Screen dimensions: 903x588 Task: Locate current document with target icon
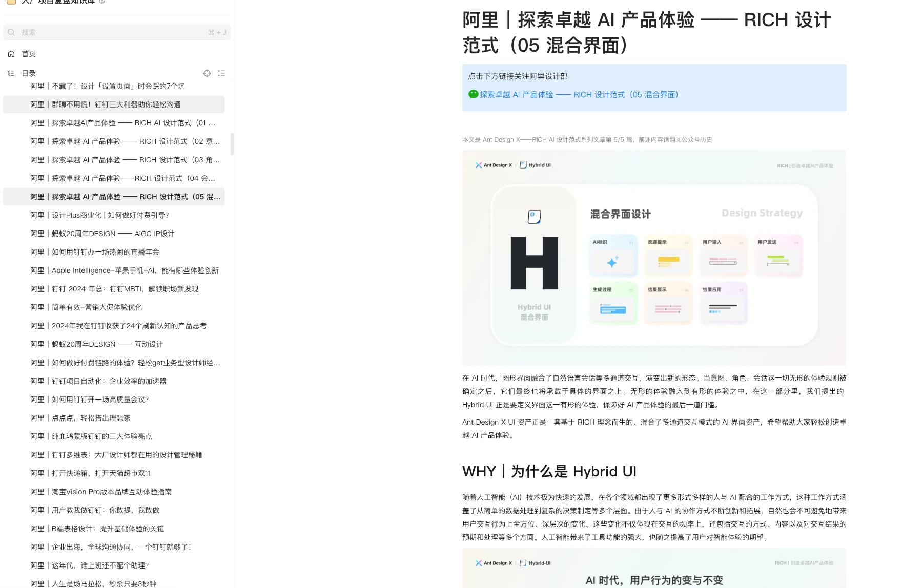pos(207,73)
